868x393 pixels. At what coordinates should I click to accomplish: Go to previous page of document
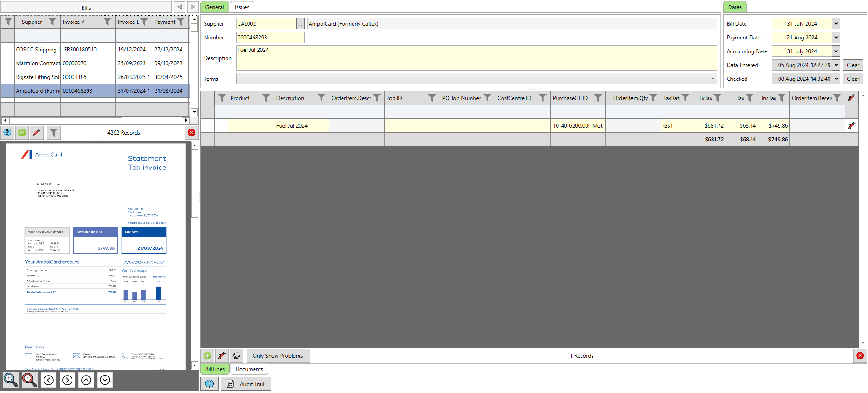click(x=49, y=380)
